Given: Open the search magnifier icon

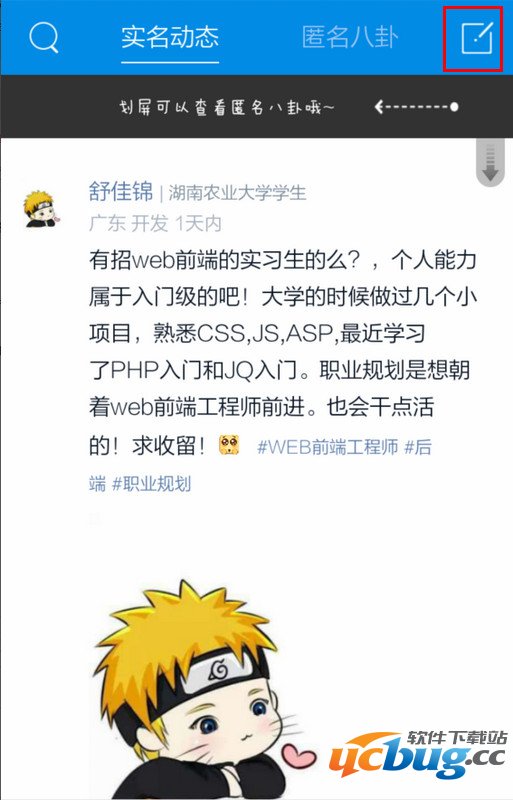Looking at the screenshot, I should [43, 37].
